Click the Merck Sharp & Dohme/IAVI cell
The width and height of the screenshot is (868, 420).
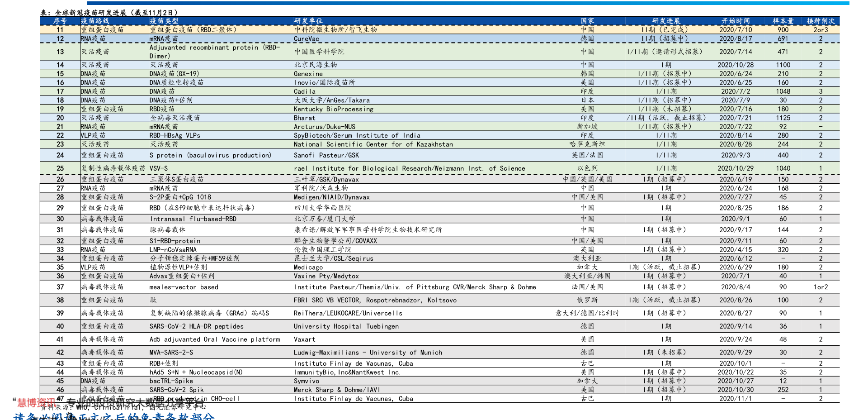click(x=337, y=390)
